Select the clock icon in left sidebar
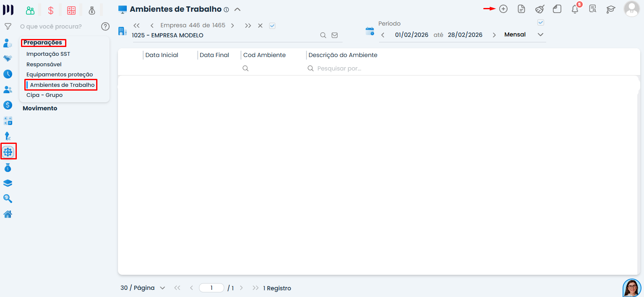Image resolution: width=644 pixels, height=297 pixels. tap(8, 74)
